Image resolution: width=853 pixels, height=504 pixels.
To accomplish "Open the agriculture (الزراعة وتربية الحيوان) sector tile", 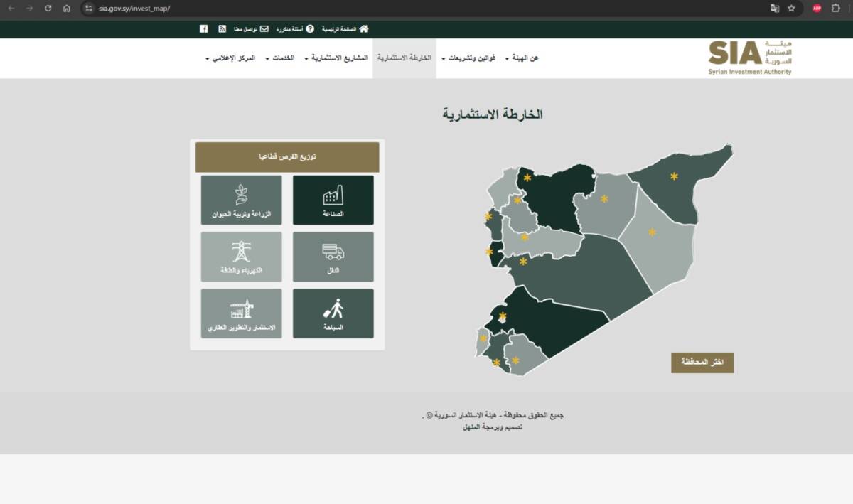I will [x=241, y=200].
